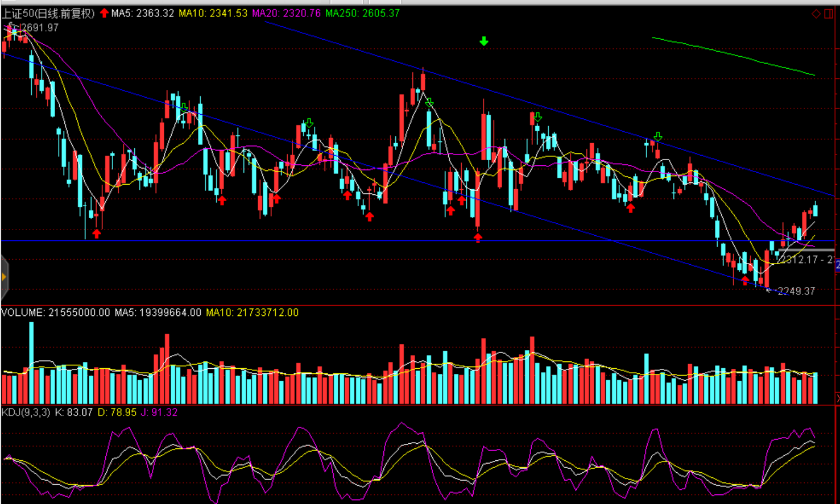This screenshot has width=840, height=504.
Task: Click the 2249.37 low price annotation
Action: click(796, 291)
